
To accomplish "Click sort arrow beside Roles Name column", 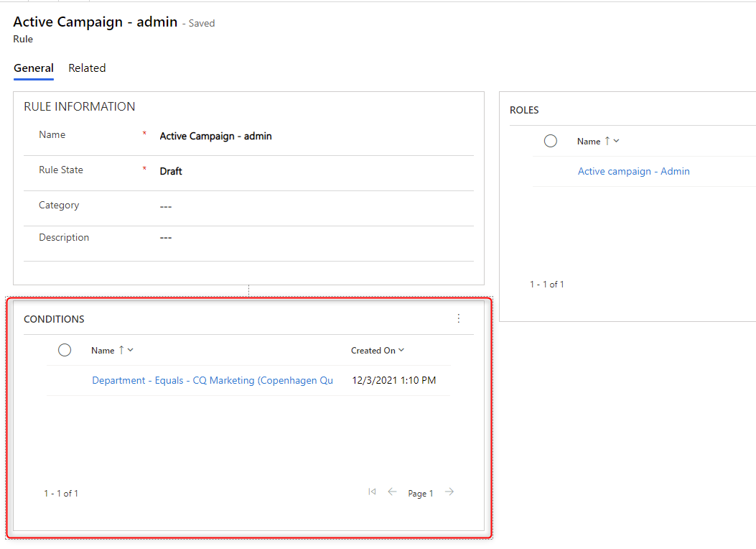I will 607,141.
